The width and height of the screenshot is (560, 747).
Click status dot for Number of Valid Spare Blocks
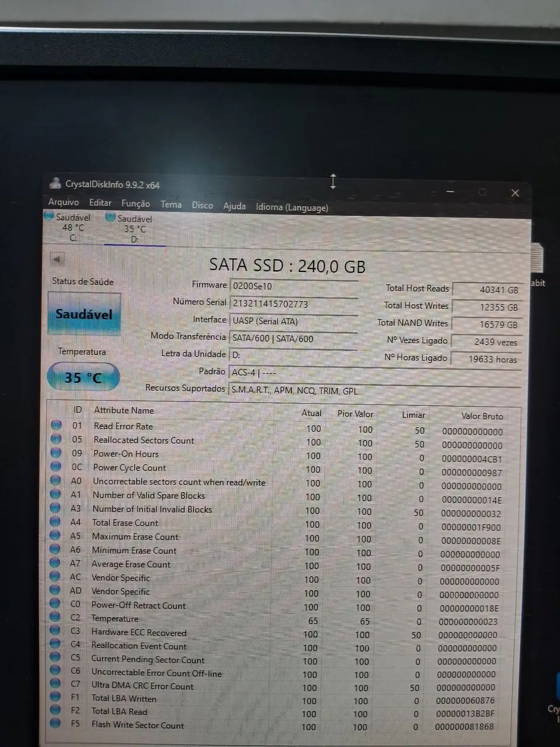point(55,494)
